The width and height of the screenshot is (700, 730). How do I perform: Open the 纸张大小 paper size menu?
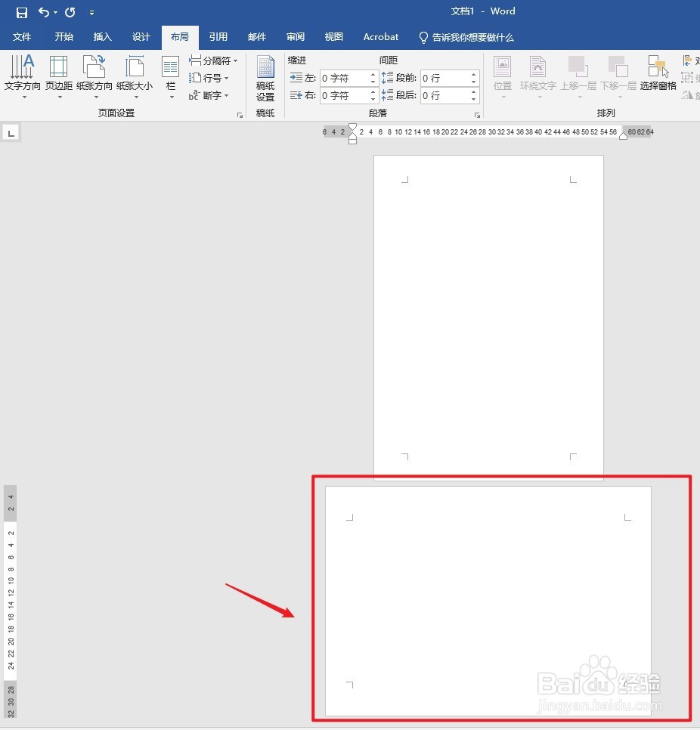[x=135, y=76]
